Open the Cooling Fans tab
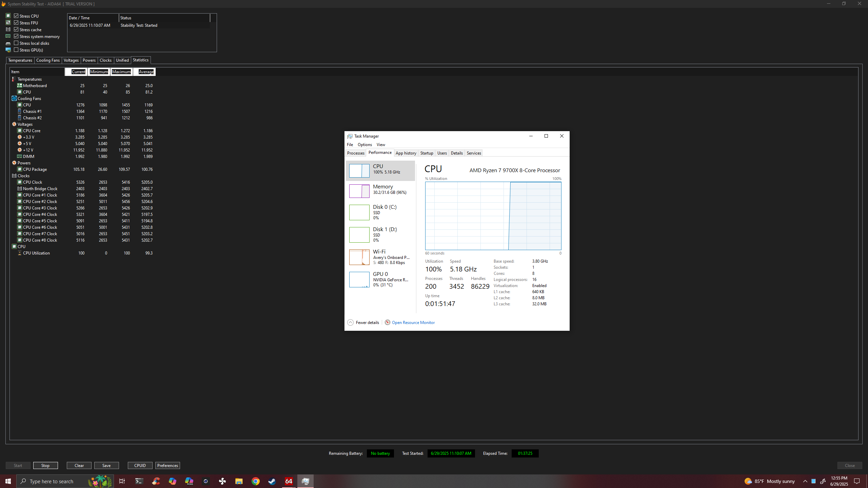The height and width of the screenshot is (488, 868). click(x=48, y=60)
